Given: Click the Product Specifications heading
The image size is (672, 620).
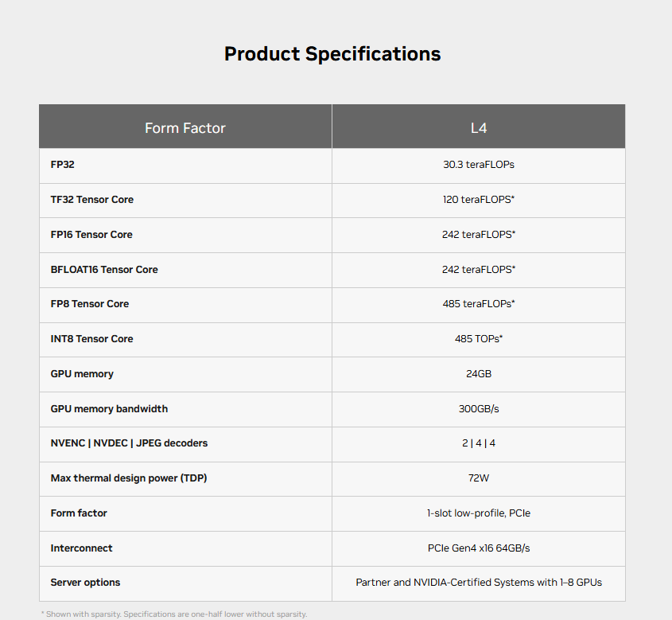Looking at the screenshot, I should (332, 54).
